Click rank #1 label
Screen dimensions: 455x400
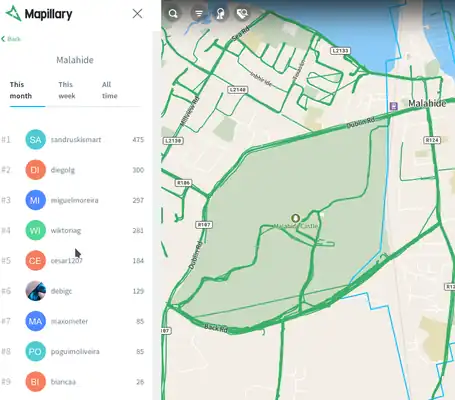coord(6,140)
